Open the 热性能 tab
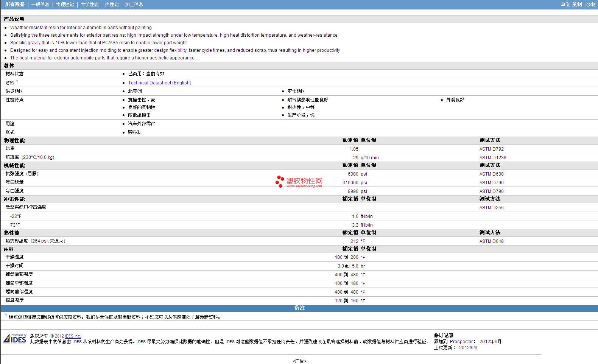Screen dimensions: 598x364 coord(112,5)
